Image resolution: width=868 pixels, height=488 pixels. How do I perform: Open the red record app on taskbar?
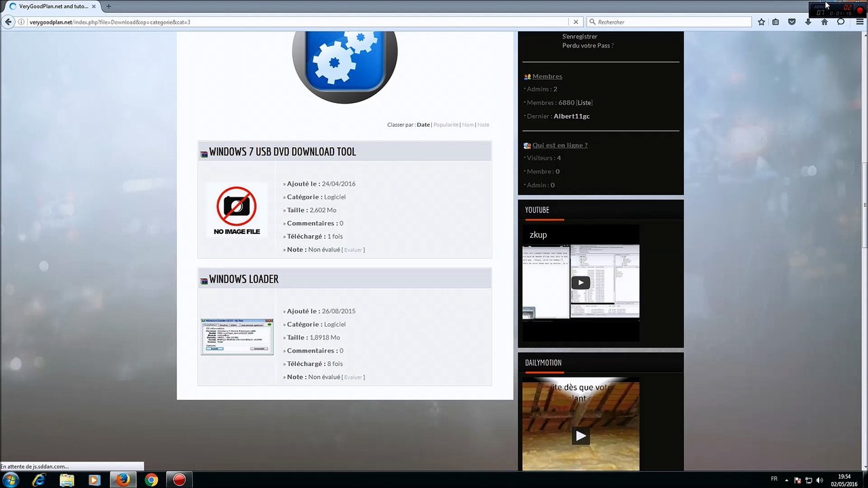179,480
